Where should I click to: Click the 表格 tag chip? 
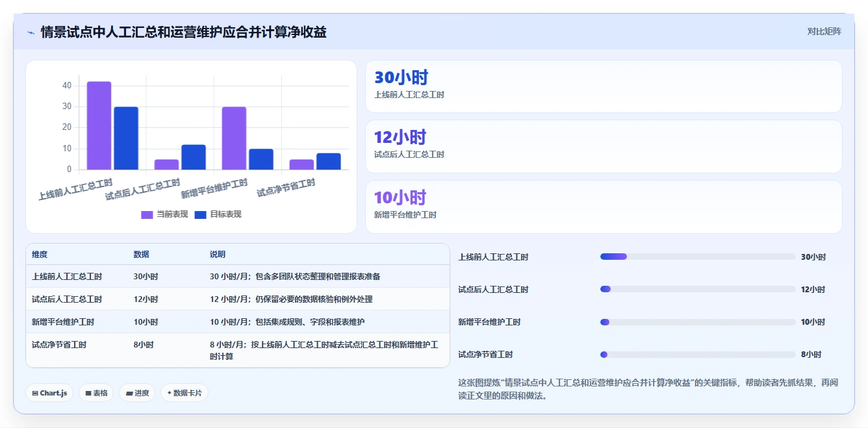pos(96,393)
